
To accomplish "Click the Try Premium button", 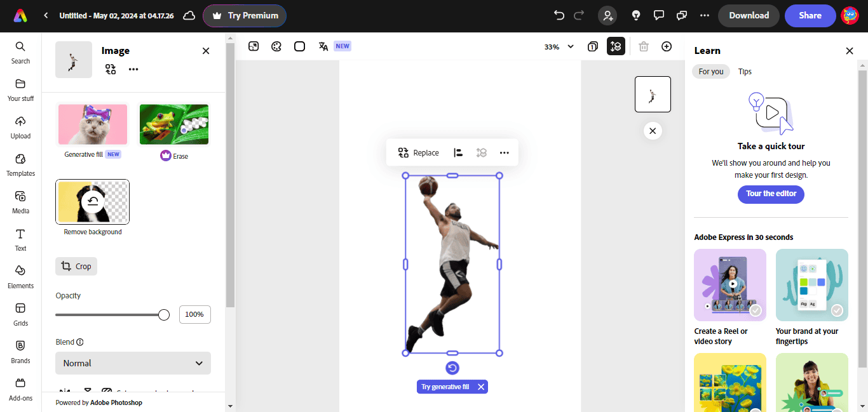I will [x=245, y=15].
